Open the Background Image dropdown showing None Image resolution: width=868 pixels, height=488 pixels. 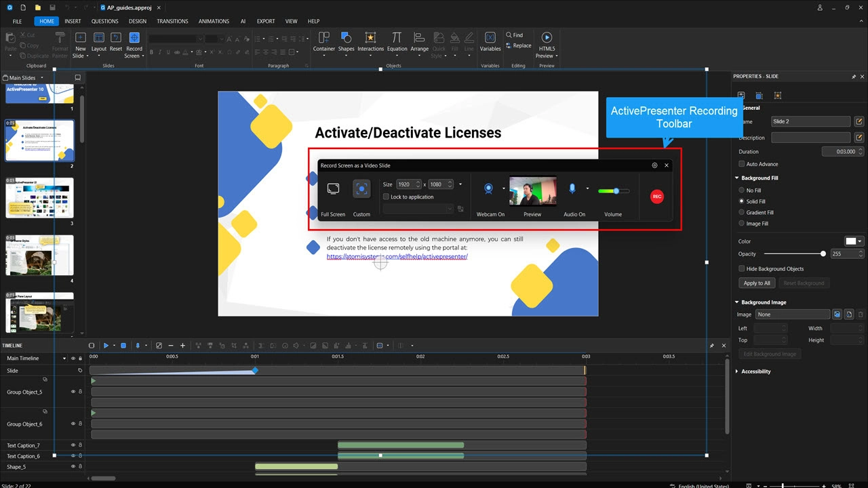792,314
